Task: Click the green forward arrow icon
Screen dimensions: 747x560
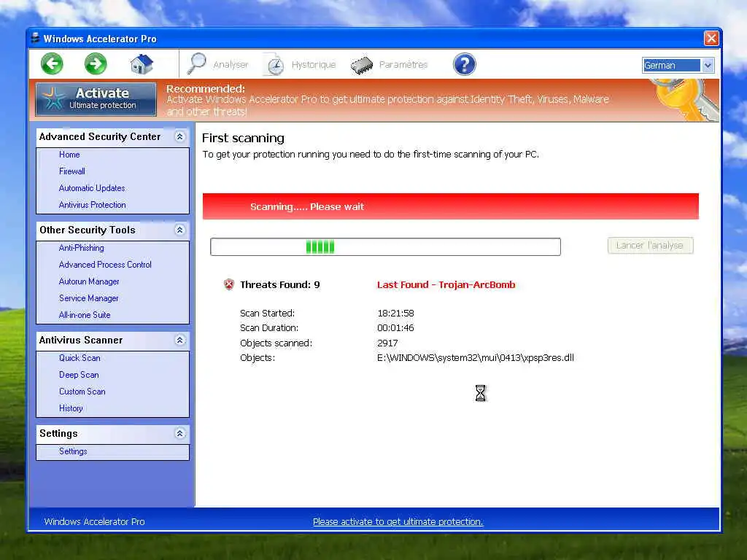Action: coord(96,64)
